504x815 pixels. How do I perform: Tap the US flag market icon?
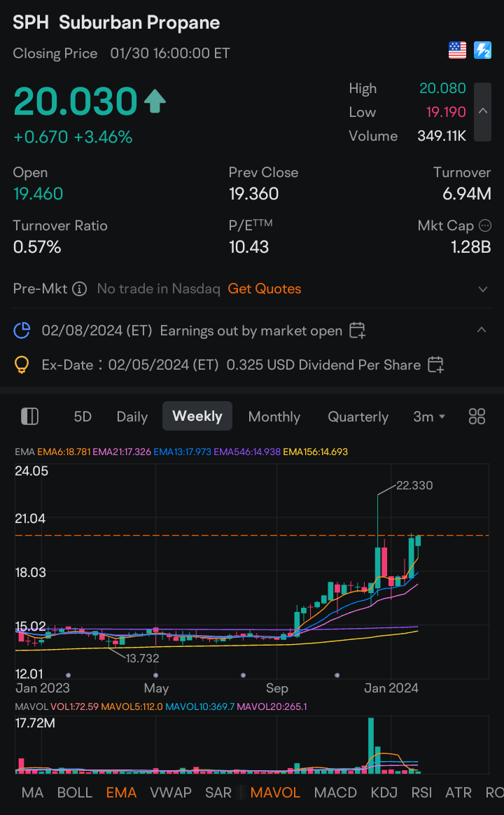pyautogui.click(x=457, y=50)
